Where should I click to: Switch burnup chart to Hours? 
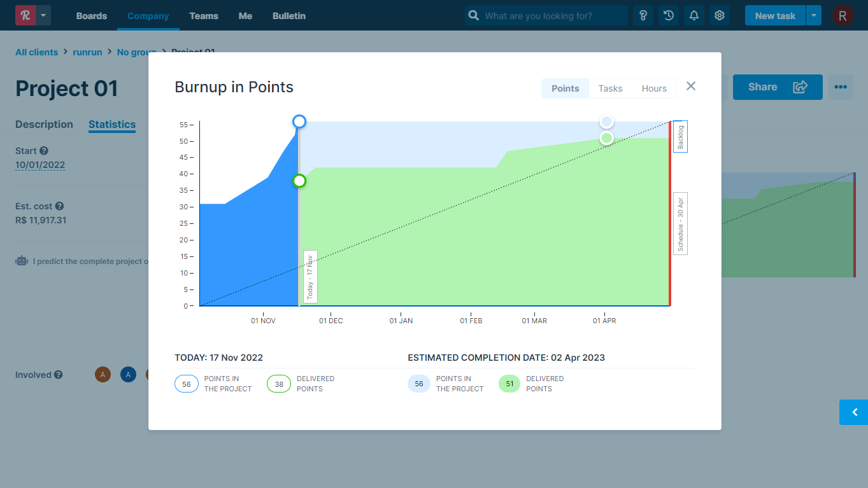coord(654,88)
